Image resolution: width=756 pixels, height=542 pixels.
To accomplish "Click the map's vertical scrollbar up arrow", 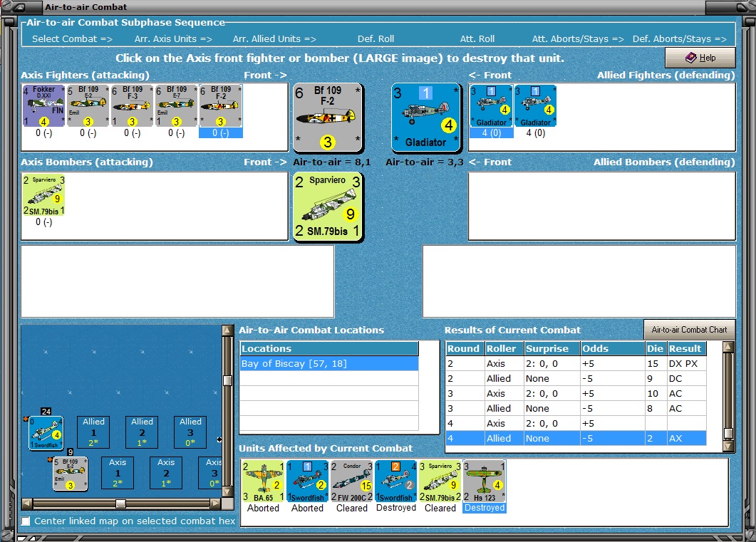I will coord(227,330).
